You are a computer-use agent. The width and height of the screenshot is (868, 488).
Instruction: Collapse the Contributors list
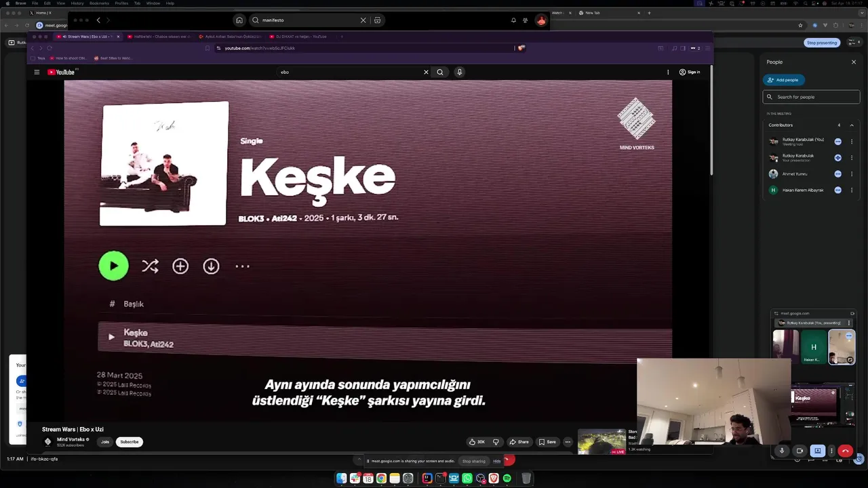click(x=852, y=125)
